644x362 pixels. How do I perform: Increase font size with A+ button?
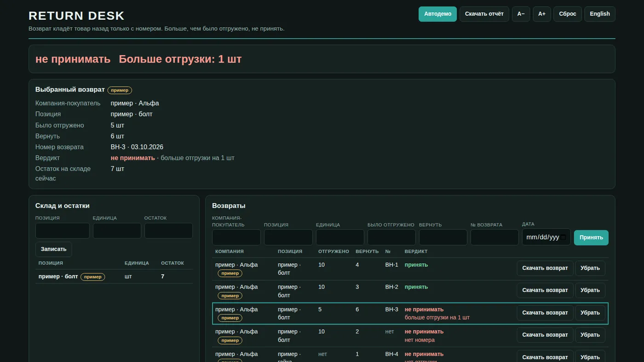pos(542,14)
